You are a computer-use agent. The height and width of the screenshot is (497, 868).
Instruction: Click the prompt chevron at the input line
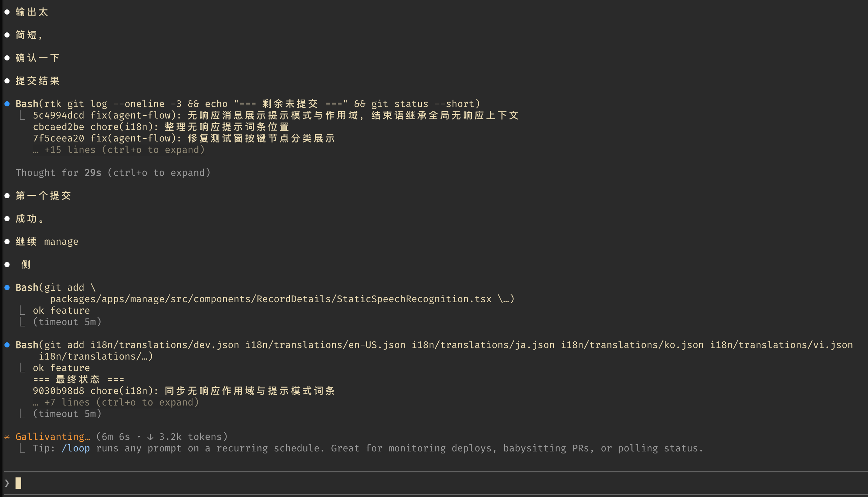click(x=7, y=483)
